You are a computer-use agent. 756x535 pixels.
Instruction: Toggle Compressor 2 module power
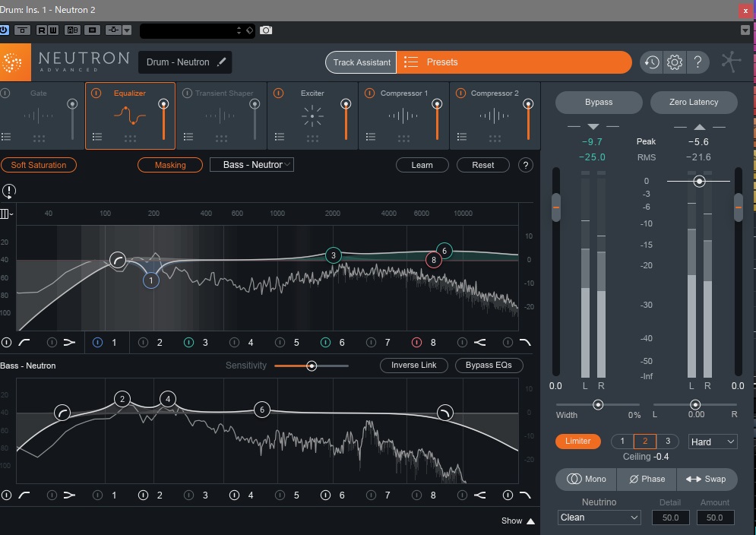(x=460, y=93)
